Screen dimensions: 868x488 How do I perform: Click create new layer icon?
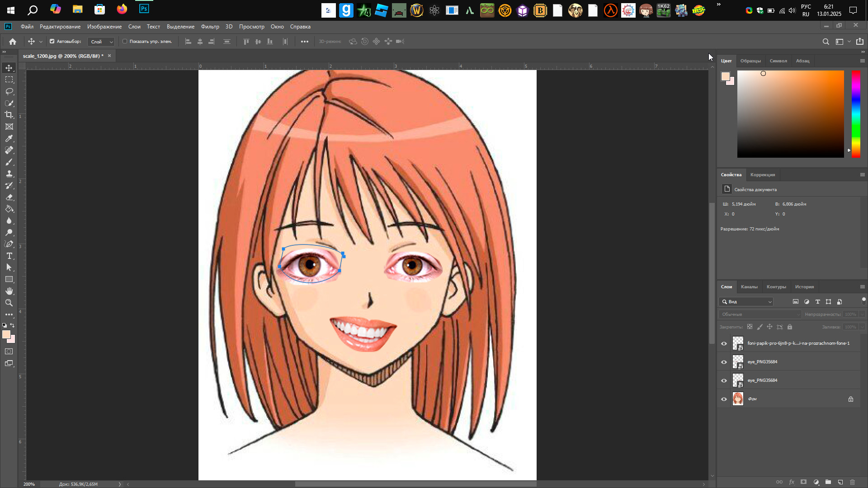pyautogui.click(x=840, y=482)
